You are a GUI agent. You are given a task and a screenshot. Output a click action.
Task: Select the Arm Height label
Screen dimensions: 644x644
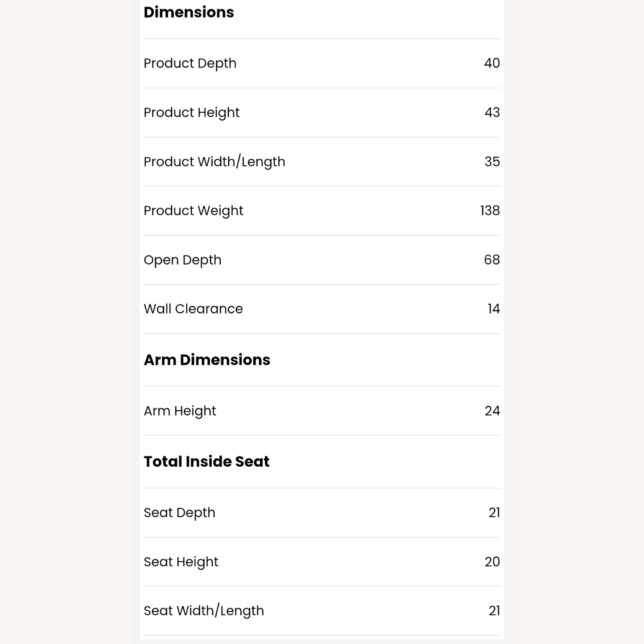180,411
